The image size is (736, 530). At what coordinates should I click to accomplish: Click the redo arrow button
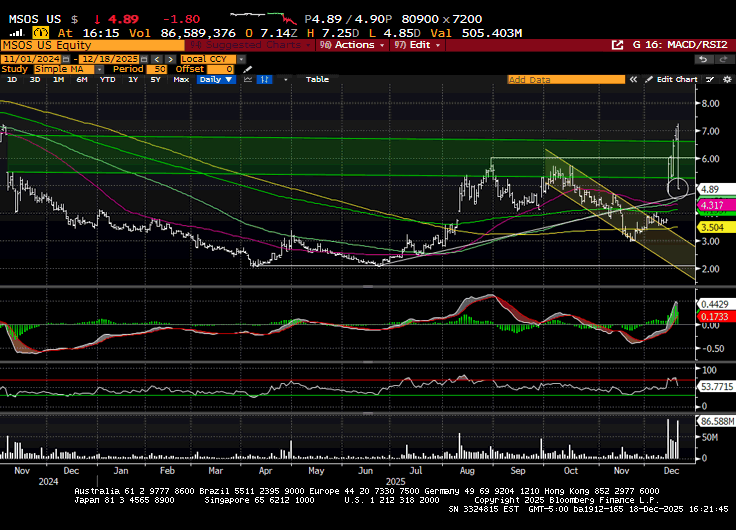722,59
